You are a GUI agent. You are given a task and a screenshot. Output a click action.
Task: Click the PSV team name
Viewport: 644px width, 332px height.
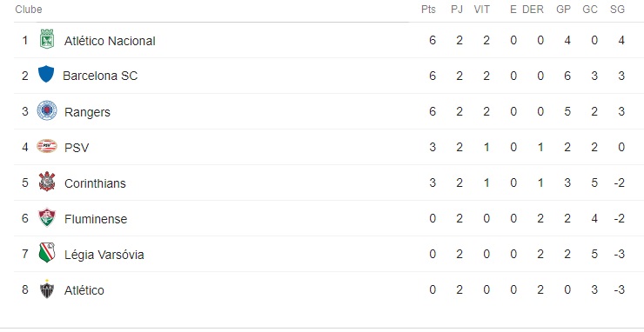tap(77, 148)
